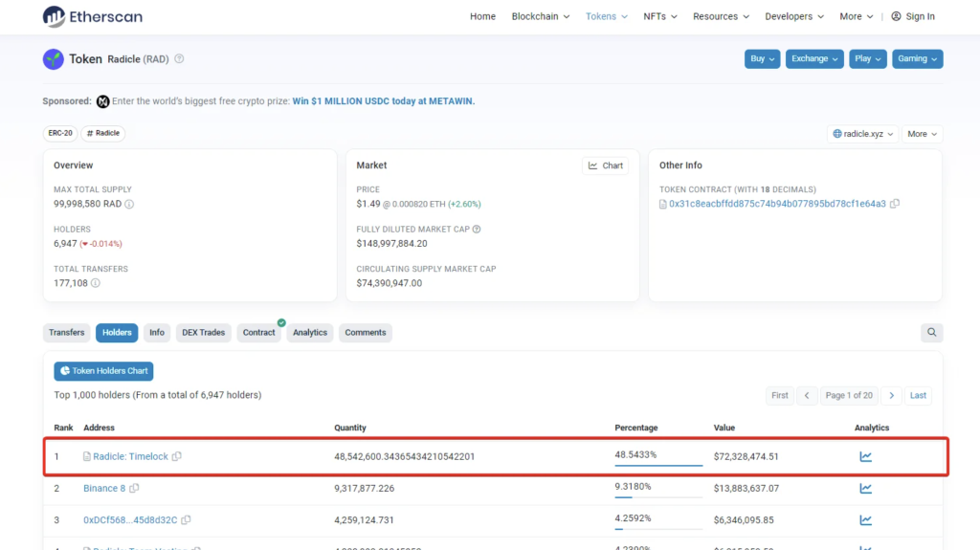Click help icon beside Fully Diluted Market Cap
The image size is (980, 550).
tap(477, 230)
